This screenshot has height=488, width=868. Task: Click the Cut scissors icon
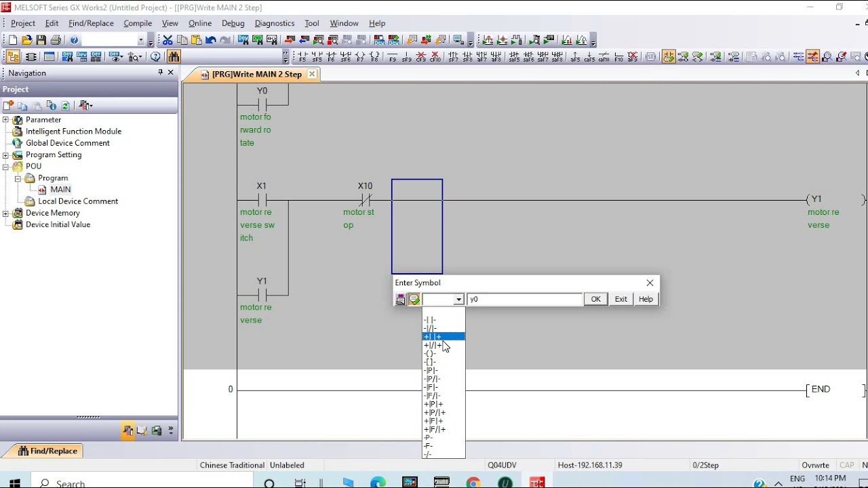(167, 40)
